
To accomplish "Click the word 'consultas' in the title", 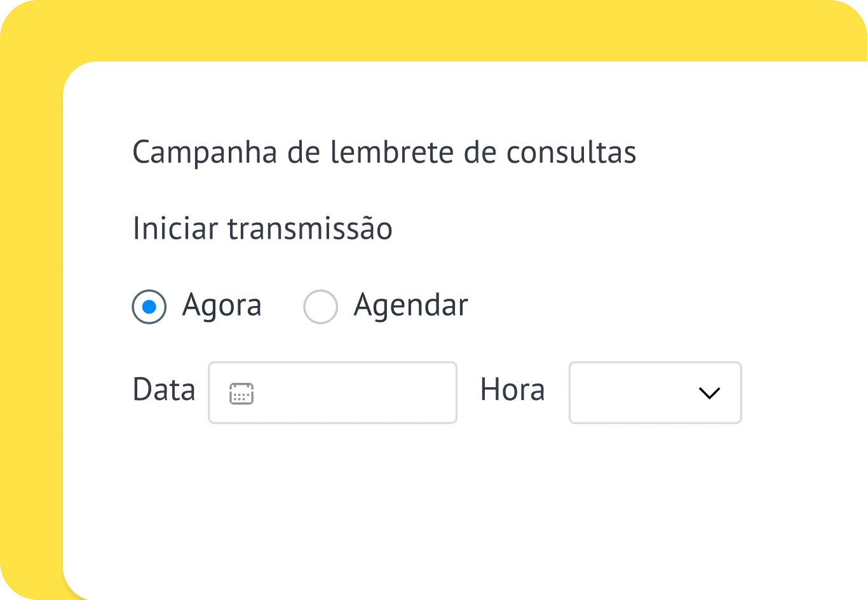I will tap(571, 153).
